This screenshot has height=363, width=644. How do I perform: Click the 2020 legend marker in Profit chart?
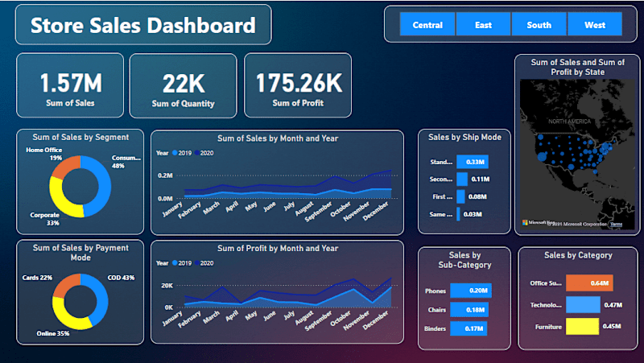point(197,263)
